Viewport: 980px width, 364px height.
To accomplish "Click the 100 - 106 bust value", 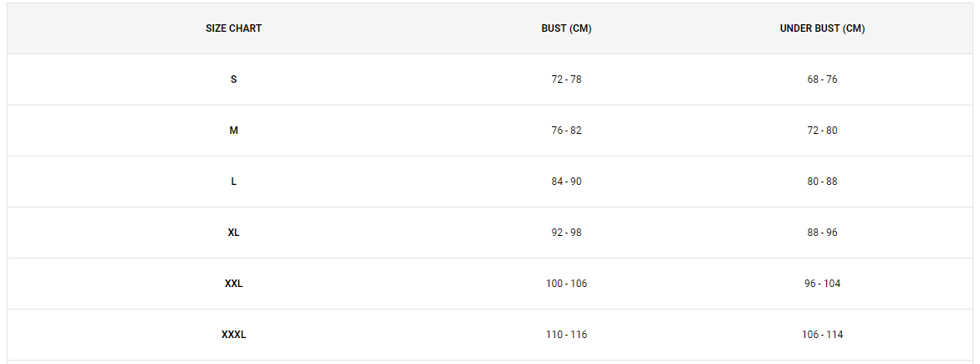I will 566,284.
